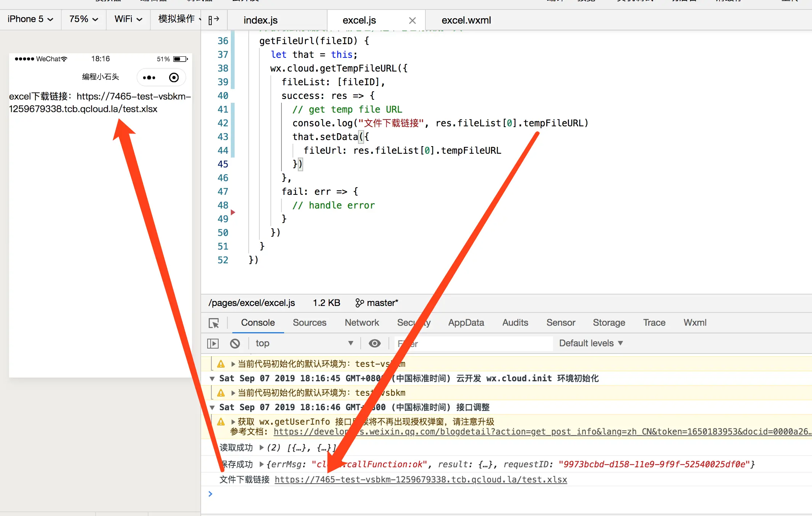Click simulator three-dots menu capsule button
Screen dimensions: 812x516
[x=149, y=78]
